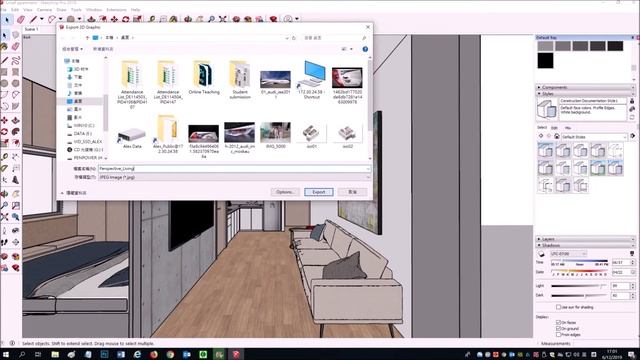Screen dimensions: 640x360
Task: Enable the From edges shadow checkbox
Action: tap(558, 335)
